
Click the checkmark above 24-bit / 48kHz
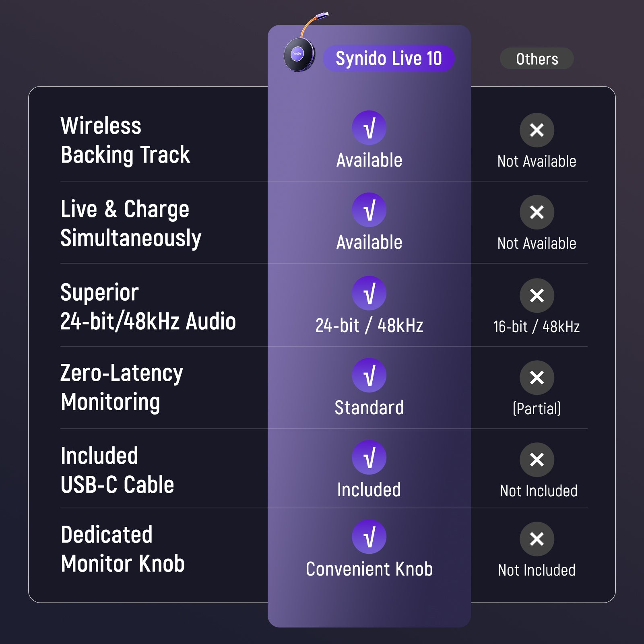pyautogui.click(x=369, y=293)
